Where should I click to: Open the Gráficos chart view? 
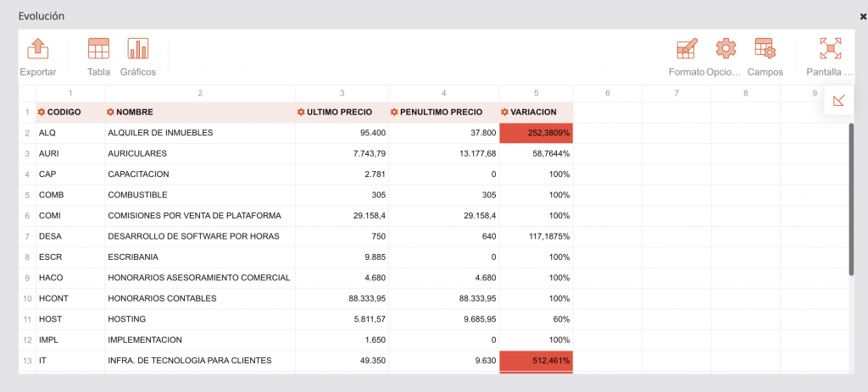pyautogui.click(x=138, y=49)
